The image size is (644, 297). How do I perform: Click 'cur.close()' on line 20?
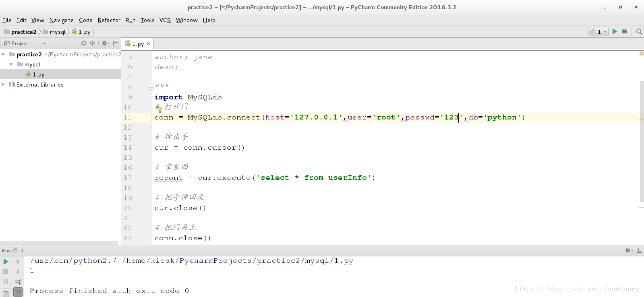click(180, 208)
